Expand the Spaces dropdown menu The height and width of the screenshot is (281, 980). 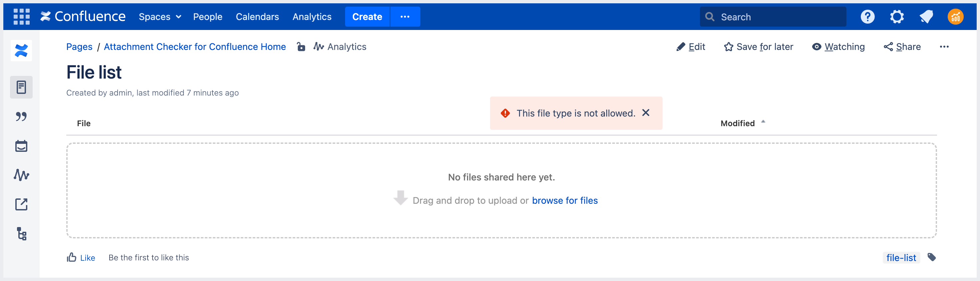[160, 17]
